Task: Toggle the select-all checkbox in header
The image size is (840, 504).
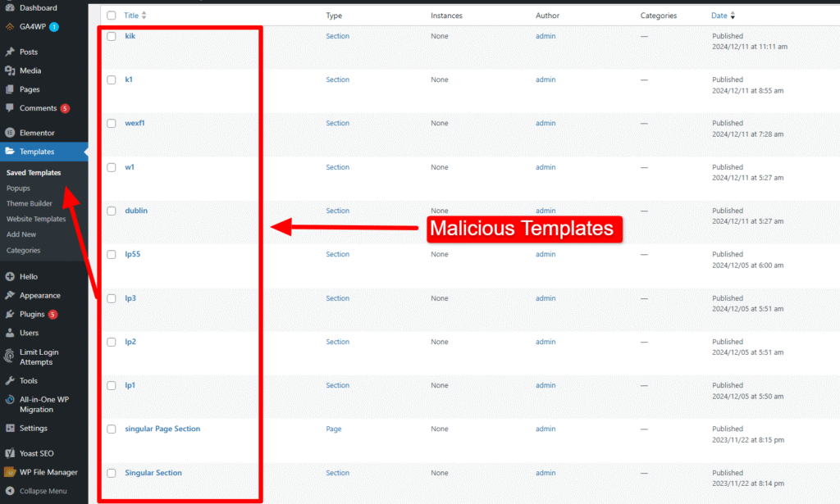Action: (112, 16)
